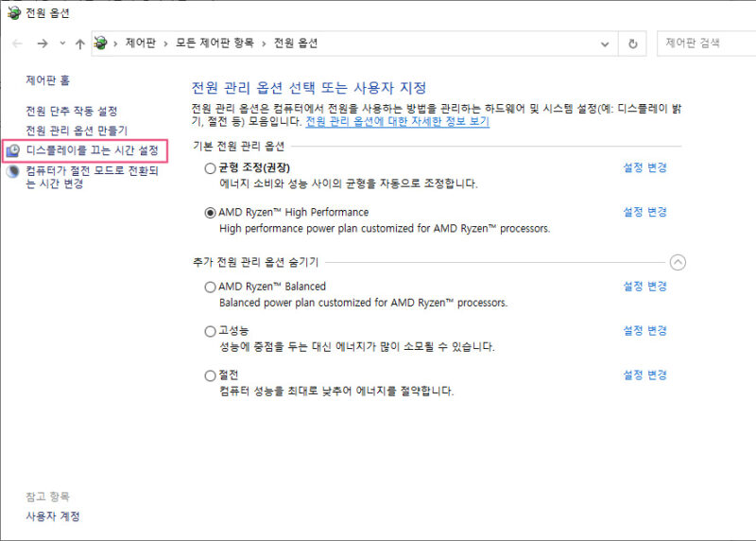Select AMD Ryzen High Performance plan

pos(210,213)
